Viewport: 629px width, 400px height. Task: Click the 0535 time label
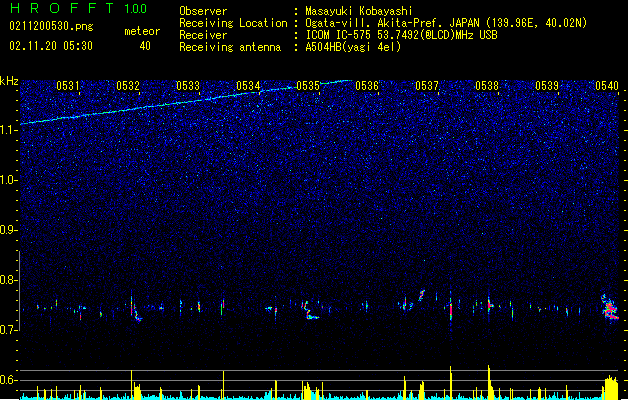tap(308, 86)
